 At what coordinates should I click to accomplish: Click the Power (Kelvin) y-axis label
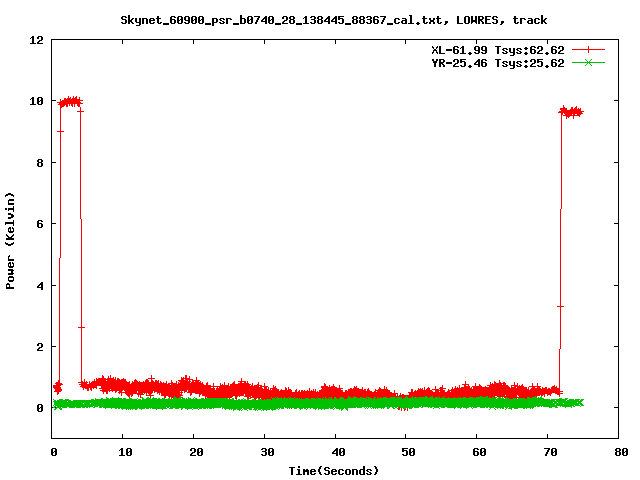tap(10, 241)
